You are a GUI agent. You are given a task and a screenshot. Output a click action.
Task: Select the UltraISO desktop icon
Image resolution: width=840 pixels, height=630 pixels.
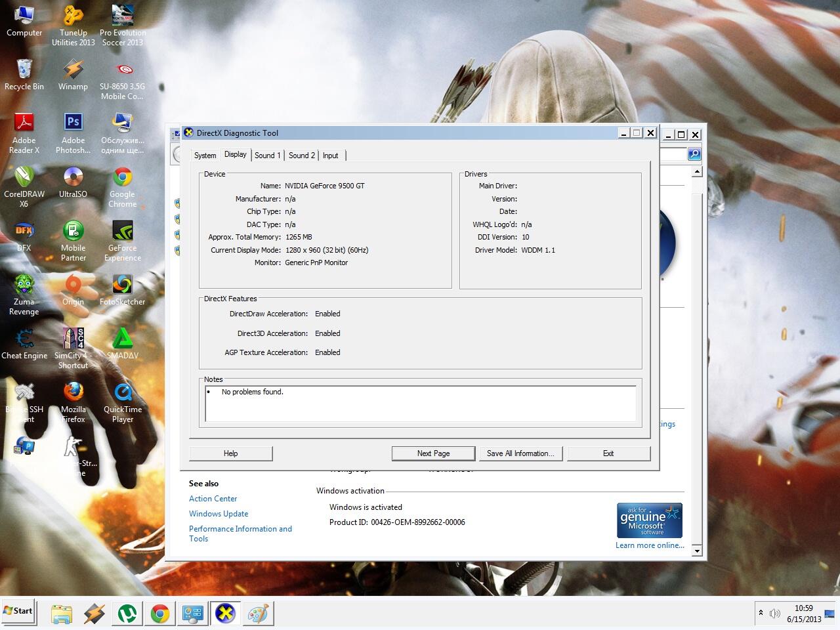[73, 186]
